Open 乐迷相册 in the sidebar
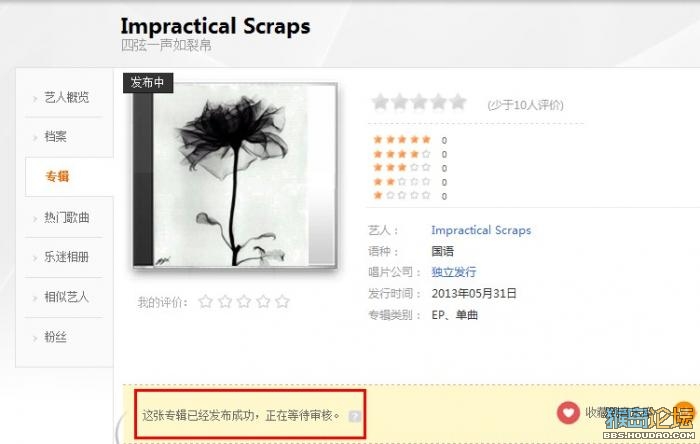Screen dimensions: 700x444 [x=67, y=257]
